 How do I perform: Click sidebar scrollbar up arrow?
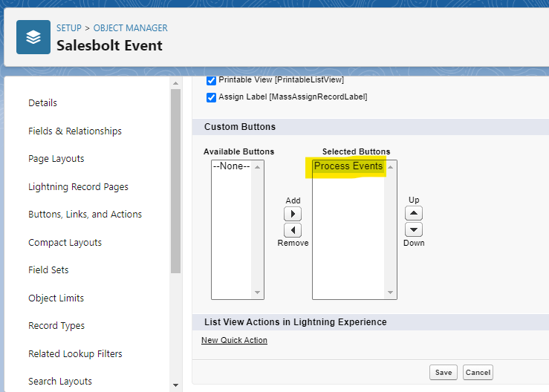click(x=176, y=83)
